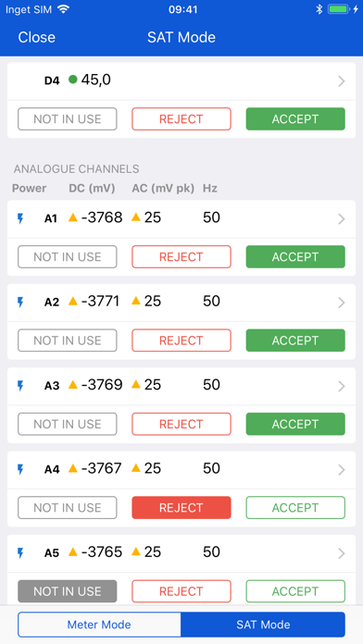Tap the orange DC warning triangle on A2
This screenshot has width=363, height=644.
click(x=73, y=301)
